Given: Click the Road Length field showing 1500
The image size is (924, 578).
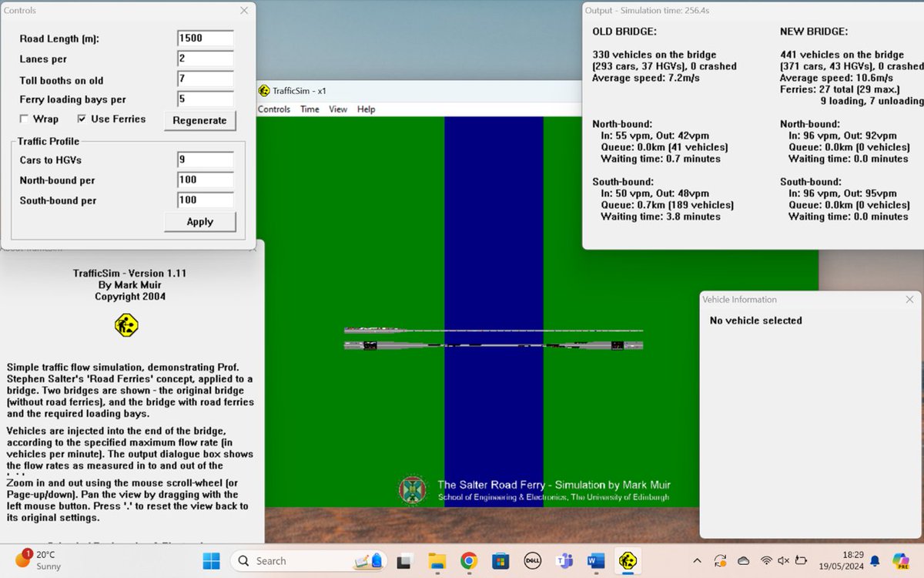Looking at the screenshot, I should coord(205,38).
